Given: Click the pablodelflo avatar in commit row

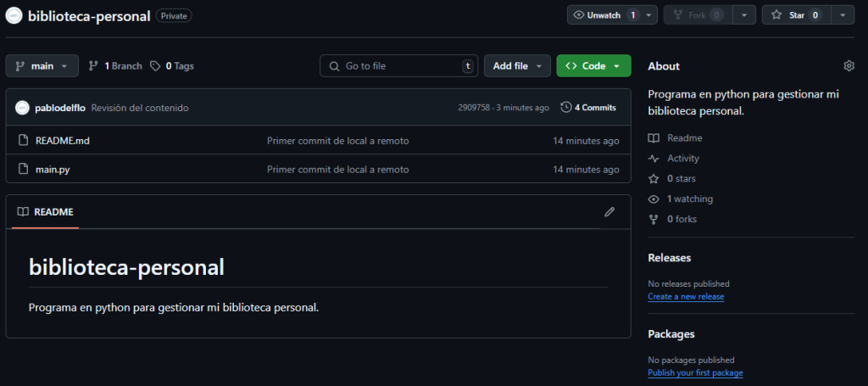Looking at the screenshot, I should point(22,108).
